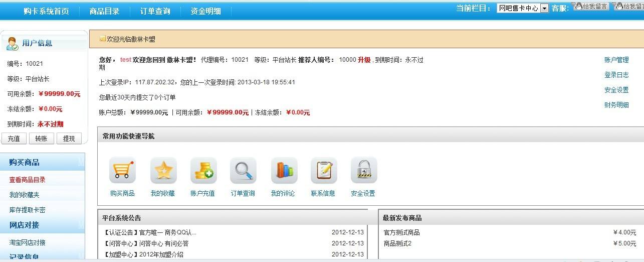
Task: Go to 资金明细 in top navigation
Action: pyautogui.click(x=205, y=11)
